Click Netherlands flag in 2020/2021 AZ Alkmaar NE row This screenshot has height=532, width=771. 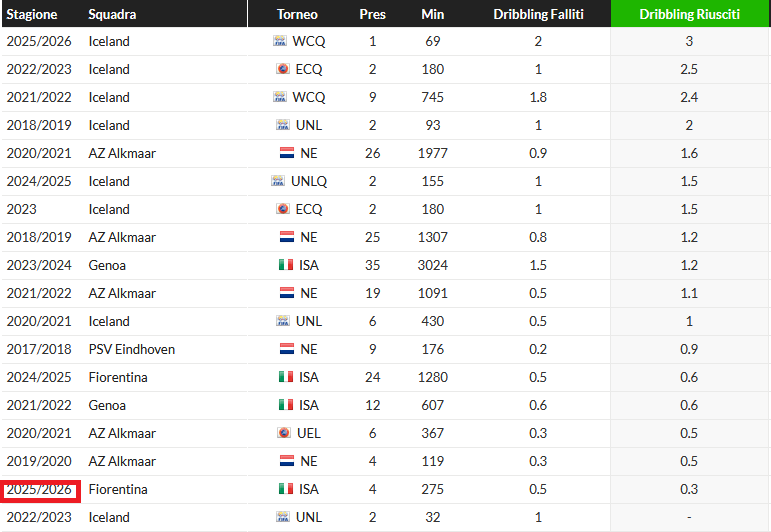click(x=287, y=154)
